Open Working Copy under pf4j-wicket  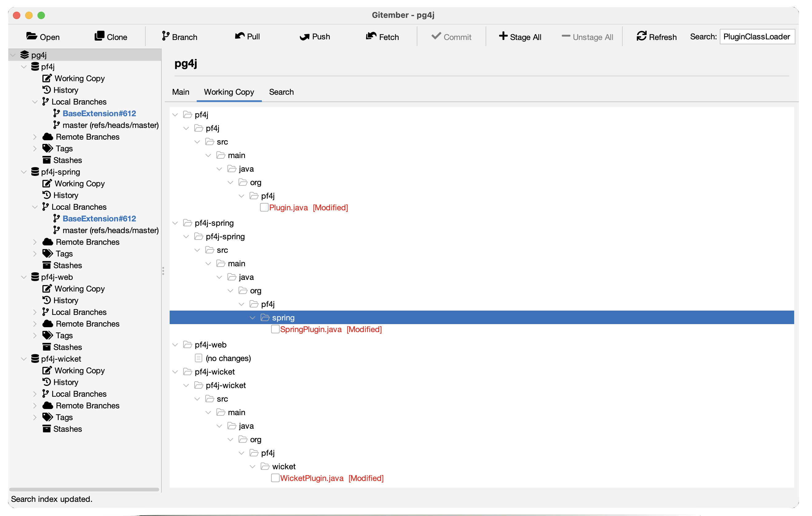80,371
